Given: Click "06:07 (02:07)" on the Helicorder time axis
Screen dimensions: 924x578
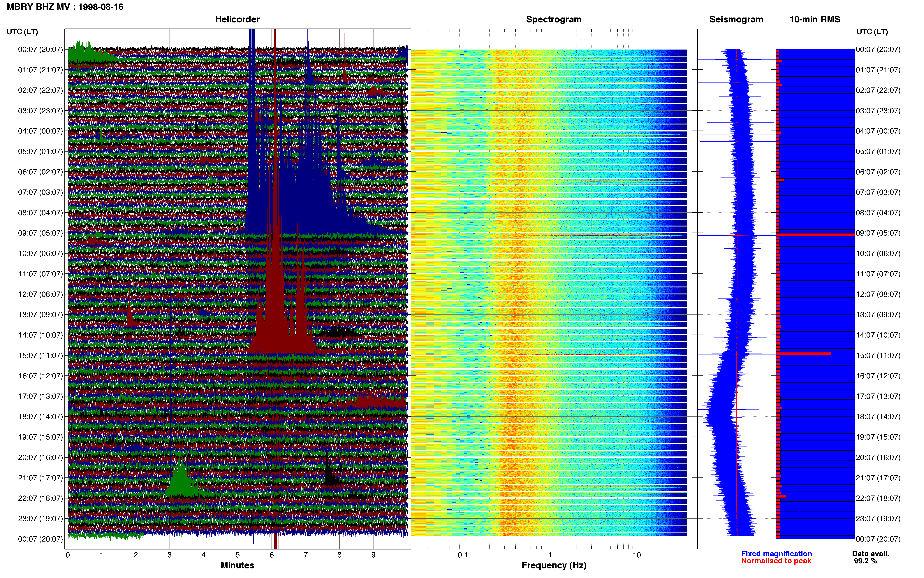Looking at the screenshot, I should point(40,172).
